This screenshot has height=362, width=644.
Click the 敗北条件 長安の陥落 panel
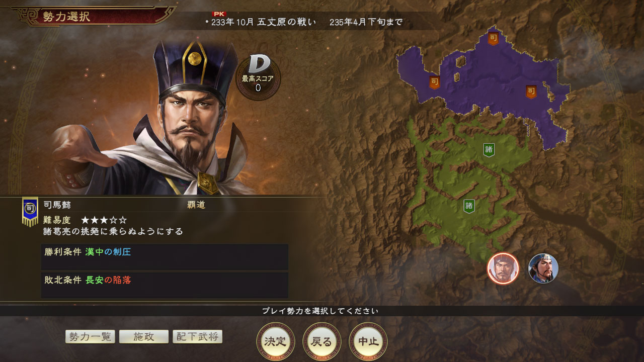tap(165, 285)
